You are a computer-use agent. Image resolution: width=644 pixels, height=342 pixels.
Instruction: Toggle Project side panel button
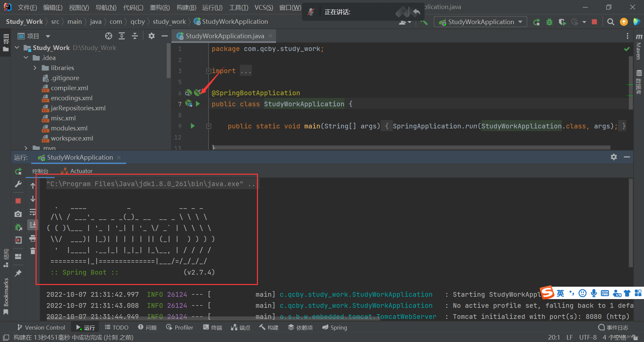tap(6, 43)
